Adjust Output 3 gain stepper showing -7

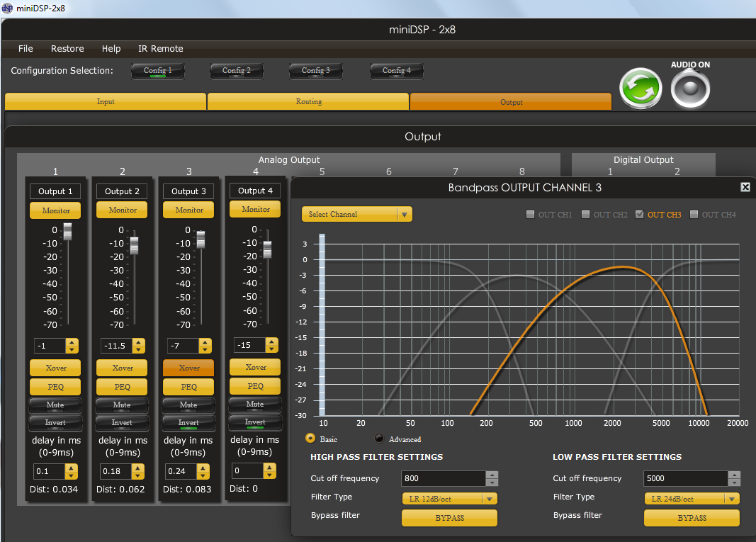(x=205, y=346)
